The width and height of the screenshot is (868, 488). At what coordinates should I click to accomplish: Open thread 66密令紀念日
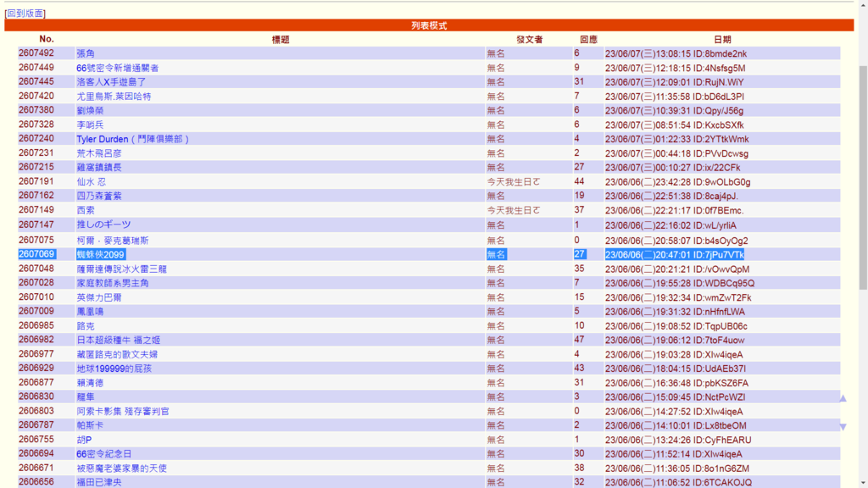pyautogui.click(x=104, y=454)
